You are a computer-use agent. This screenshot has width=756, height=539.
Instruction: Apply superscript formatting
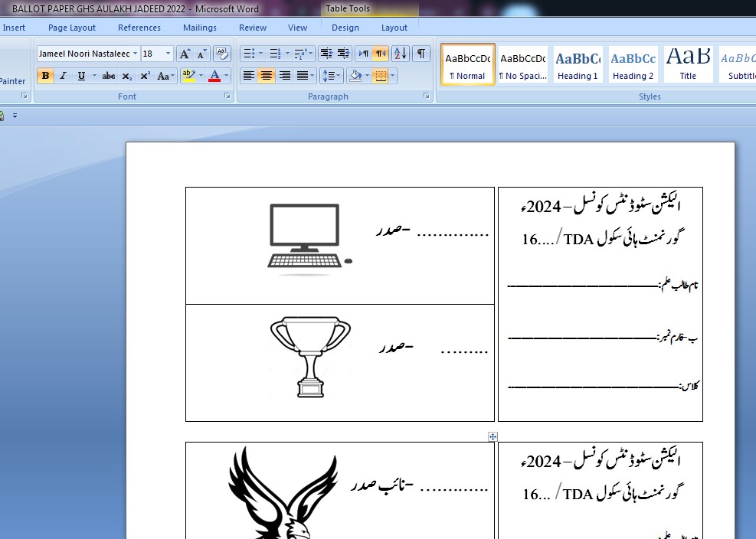pos(145,76)
